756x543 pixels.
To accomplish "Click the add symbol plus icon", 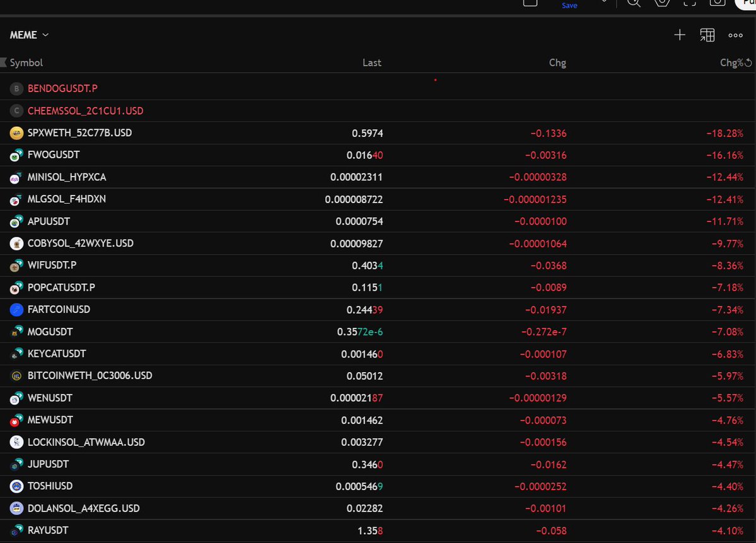I will pyautogui.click(x=679, y=35).
